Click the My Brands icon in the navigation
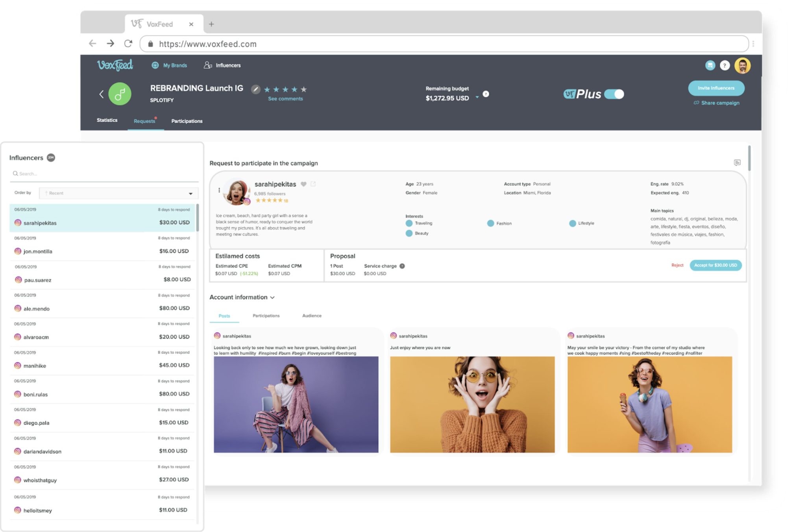Screen dimensions: 806x532 155,65
